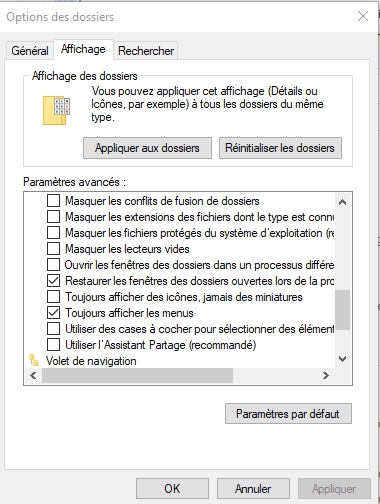380x504 pixels.
Task: Click the folder view icon in Affichage des dossiers
Action: click(x=56, y=110)
